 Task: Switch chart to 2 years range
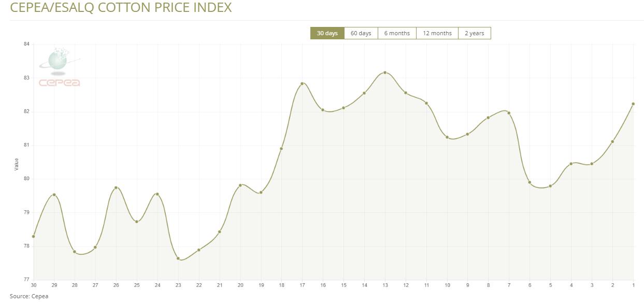click(x=474, y=33)
